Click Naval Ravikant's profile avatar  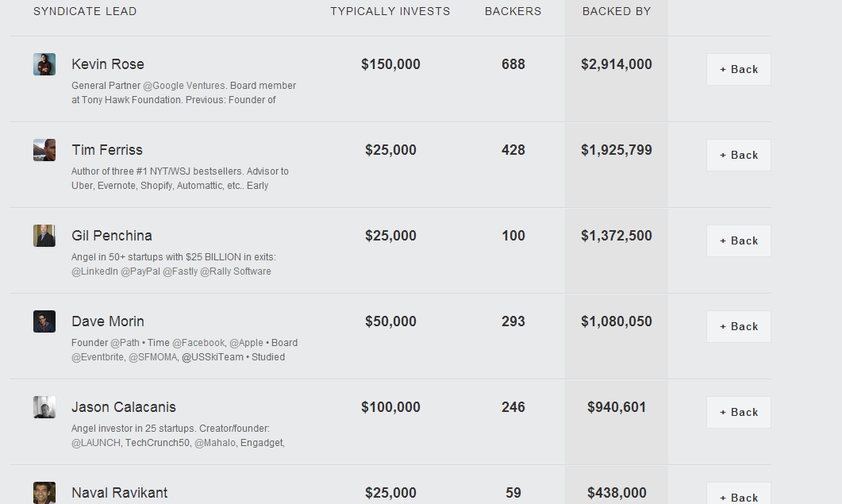point(44,492)
